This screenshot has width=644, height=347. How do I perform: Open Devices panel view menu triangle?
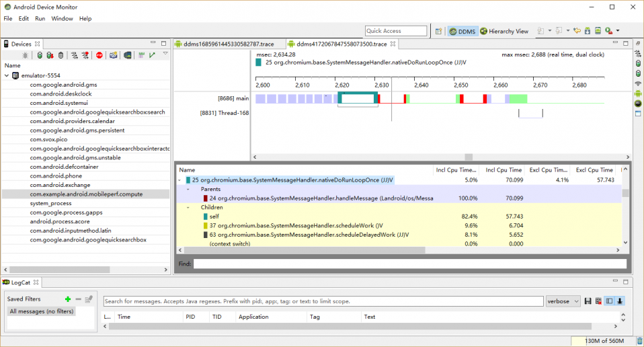click(x=165, y=53)
